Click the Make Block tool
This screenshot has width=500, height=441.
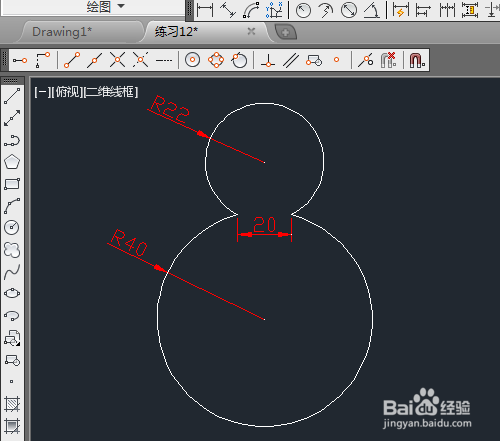12,360
